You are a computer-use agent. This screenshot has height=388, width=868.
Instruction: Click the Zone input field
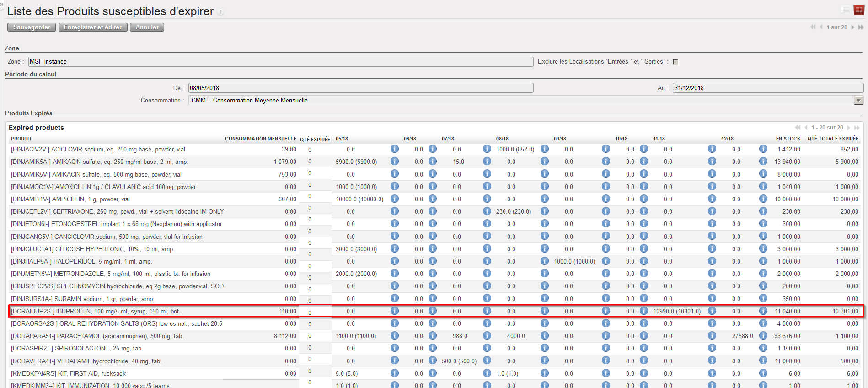pos(280,62)
